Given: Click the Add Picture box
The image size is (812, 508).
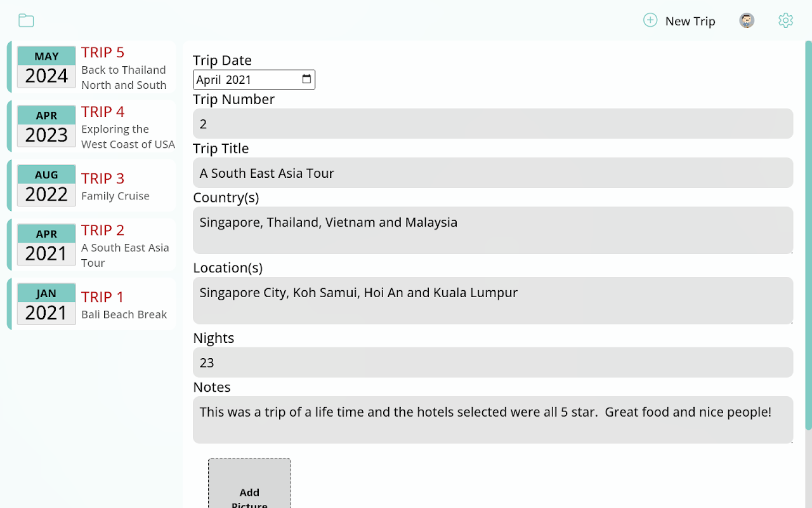Looking at the screenshot, I should (249, 483).
